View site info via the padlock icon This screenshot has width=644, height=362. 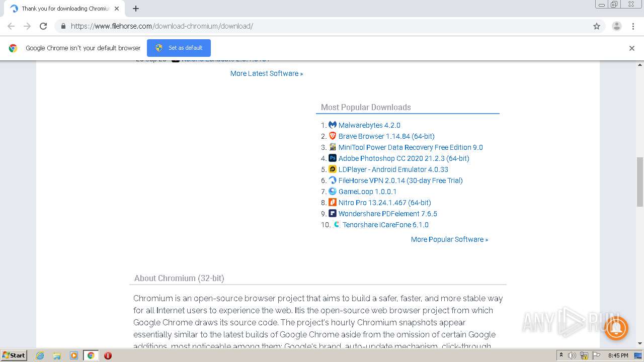63,26
